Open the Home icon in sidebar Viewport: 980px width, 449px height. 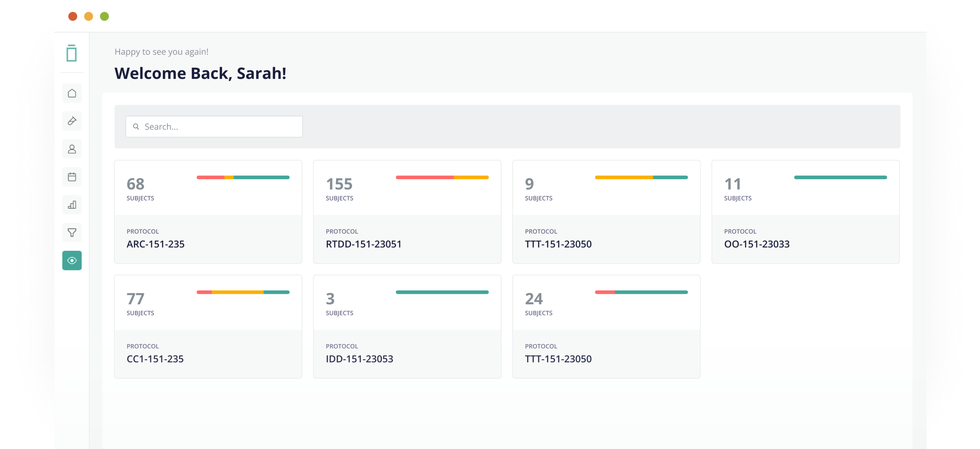click(x=72, y=93)
